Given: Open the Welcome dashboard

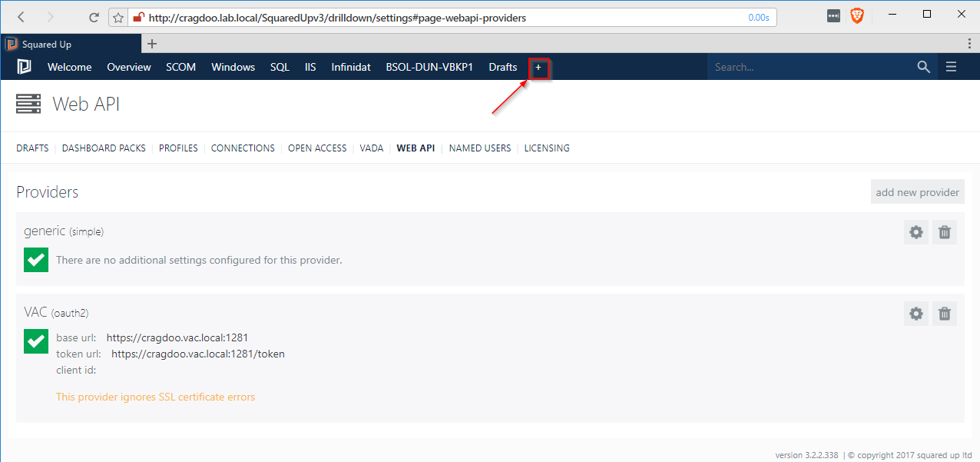Looking at the screenshot, I should [x=70, y=67].
